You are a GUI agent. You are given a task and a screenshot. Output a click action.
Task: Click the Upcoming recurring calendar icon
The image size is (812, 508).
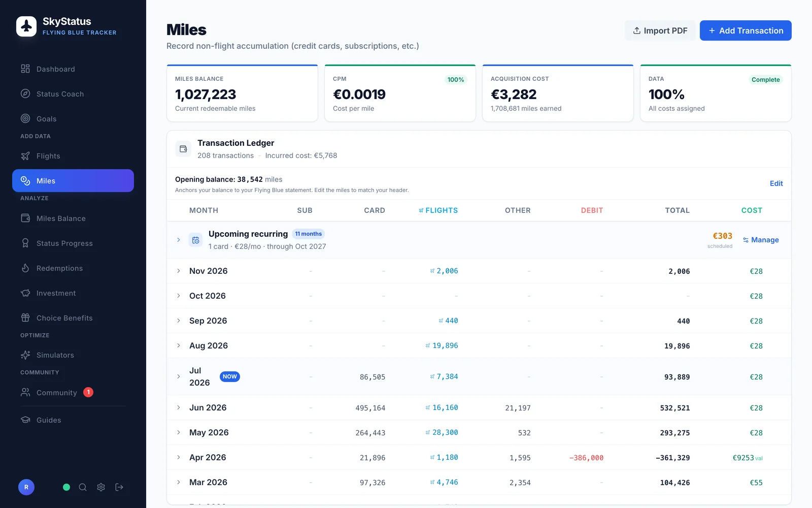click(195, 240)
